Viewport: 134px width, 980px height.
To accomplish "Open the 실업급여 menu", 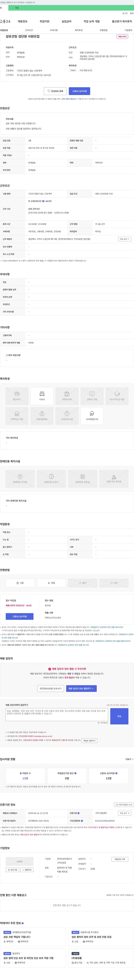I will 66,21.
